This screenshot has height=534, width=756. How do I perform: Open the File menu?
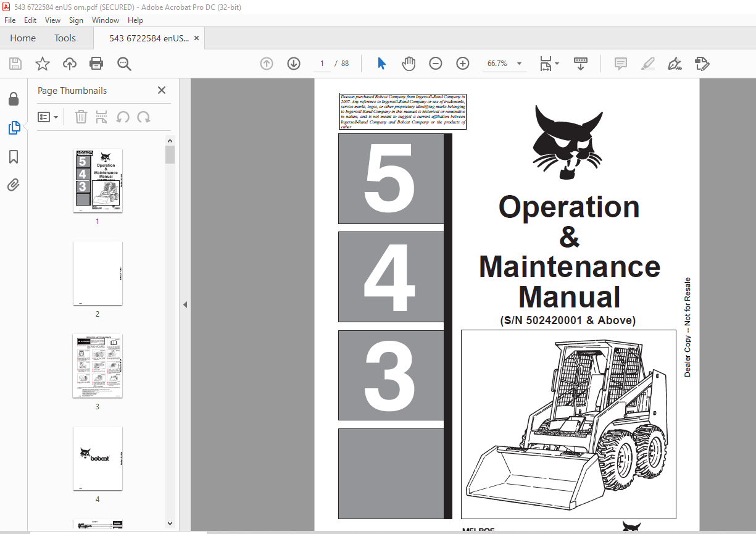10,20
